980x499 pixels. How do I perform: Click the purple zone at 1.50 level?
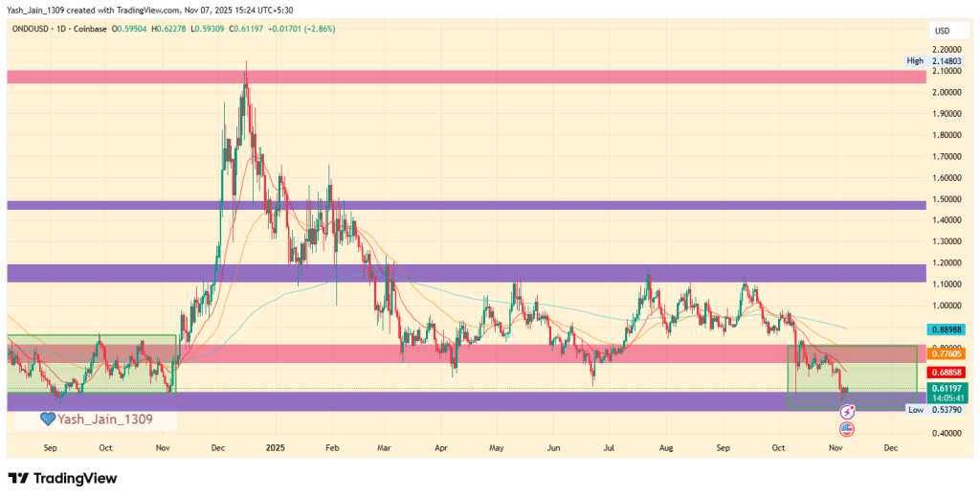point(466,205)
